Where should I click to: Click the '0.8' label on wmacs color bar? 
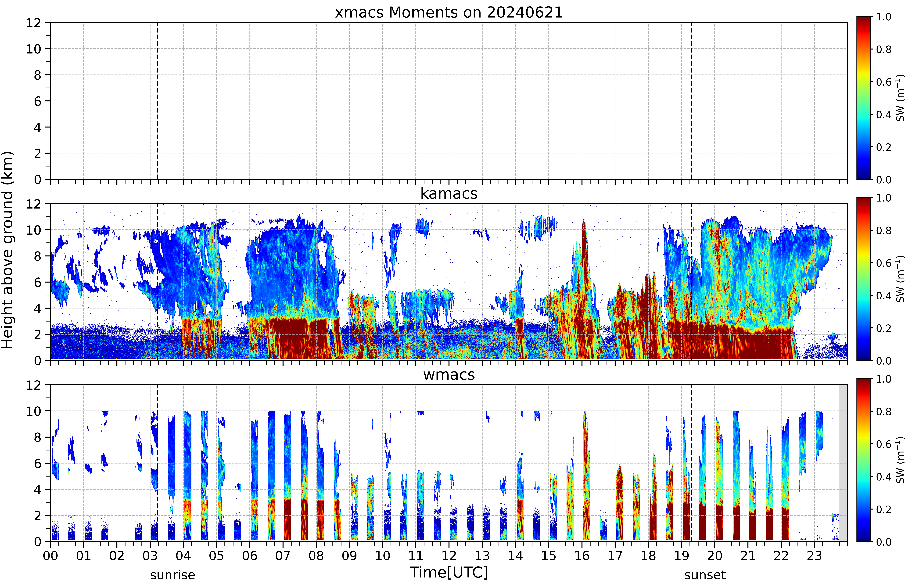tap(884, 412)
